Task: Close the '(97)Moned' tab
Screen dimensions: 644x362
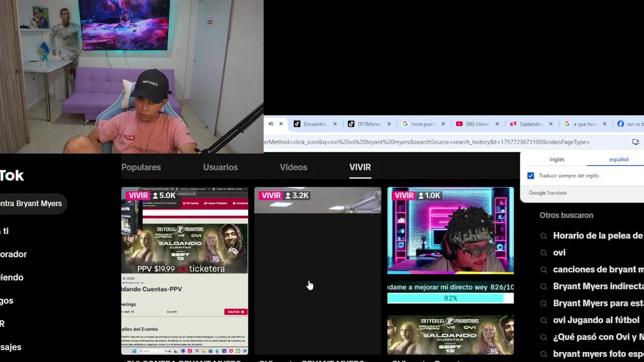Action: 389,124
